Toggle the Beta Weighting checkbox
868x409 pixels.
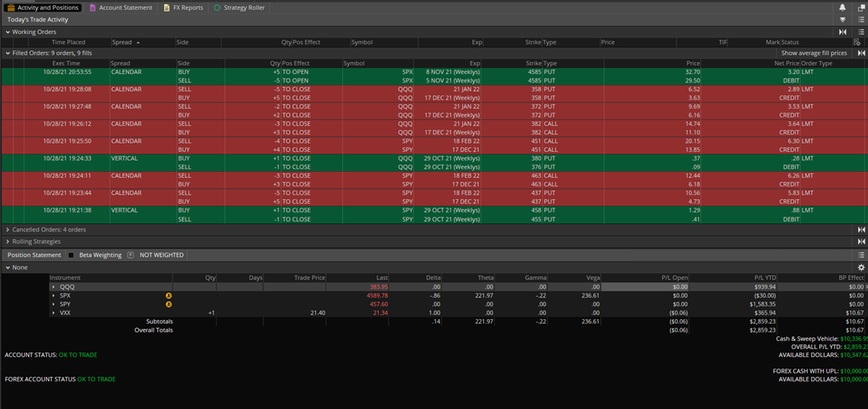pos(71,256)
